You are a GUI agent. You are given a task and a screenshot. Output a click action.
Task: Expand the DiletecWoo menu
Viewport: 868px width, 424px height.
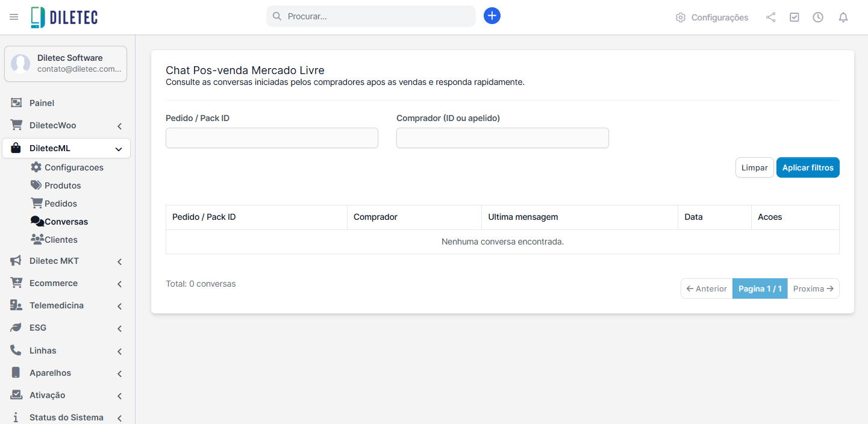pos(66,125)
